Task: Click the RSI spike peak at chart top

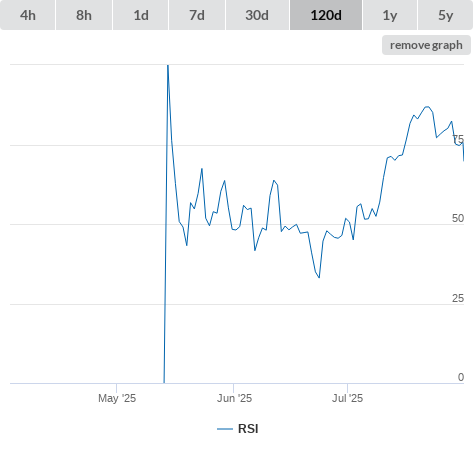Action: click(168, 66)
